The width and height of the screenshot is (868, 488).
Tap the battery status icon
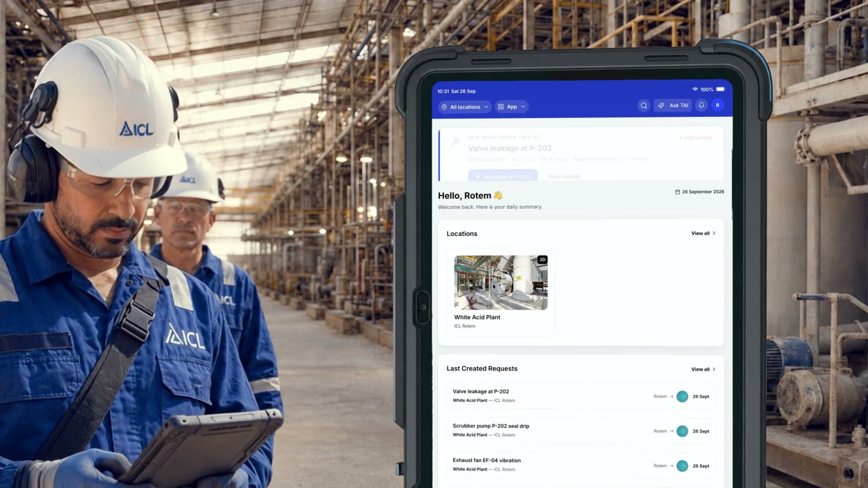720,89
